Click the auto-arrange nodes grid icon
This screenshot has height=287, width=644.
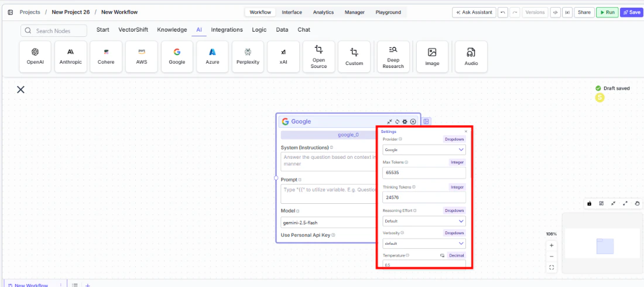coord(601,203)
